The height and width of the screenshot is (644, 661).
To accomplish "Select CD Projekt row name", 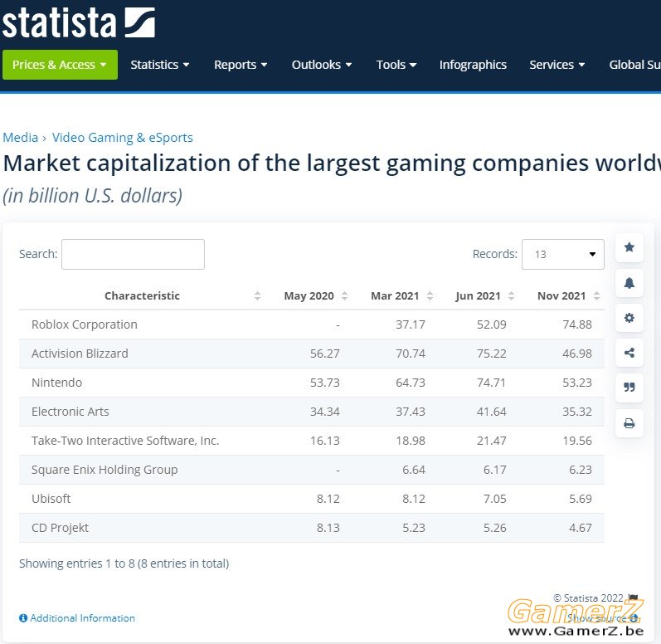I will coord(60,528).
